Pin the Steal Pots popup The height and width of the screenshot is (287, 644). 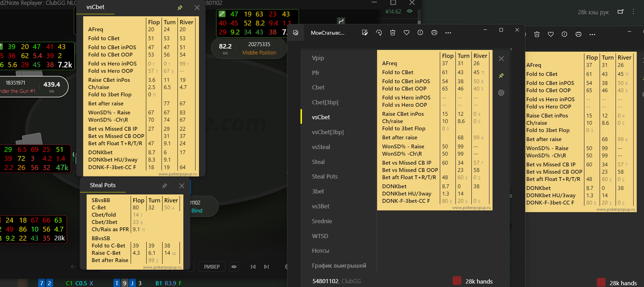click(165, 186)
